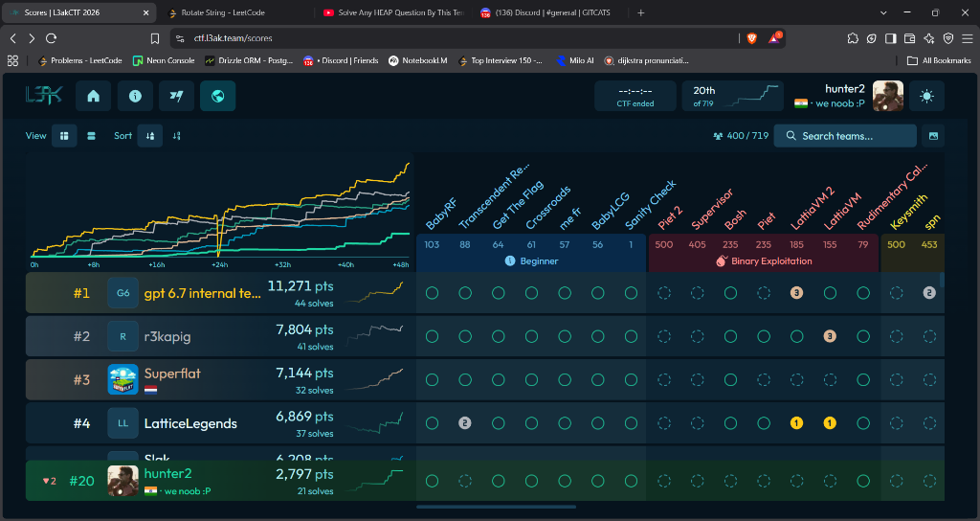
Task: Toggle light theme with sun icon
Action: [x=926, y=96]
